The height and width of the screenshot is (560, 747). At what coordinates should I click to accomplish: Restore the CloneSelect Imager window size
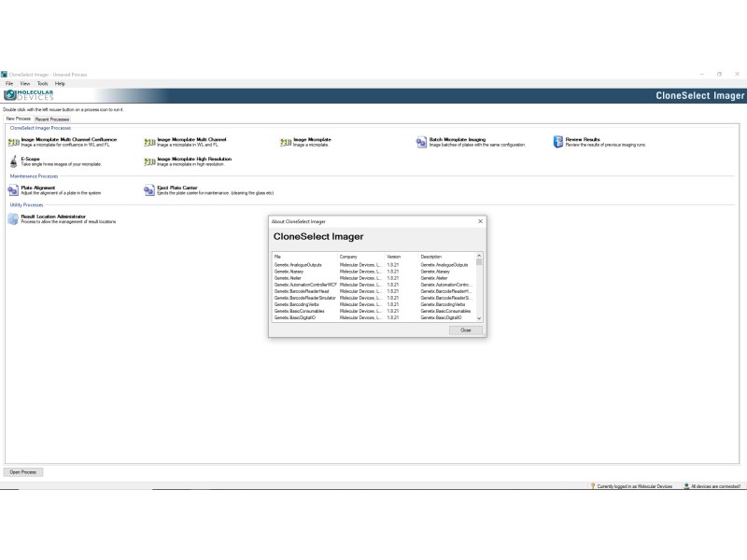tap(719, 75)
